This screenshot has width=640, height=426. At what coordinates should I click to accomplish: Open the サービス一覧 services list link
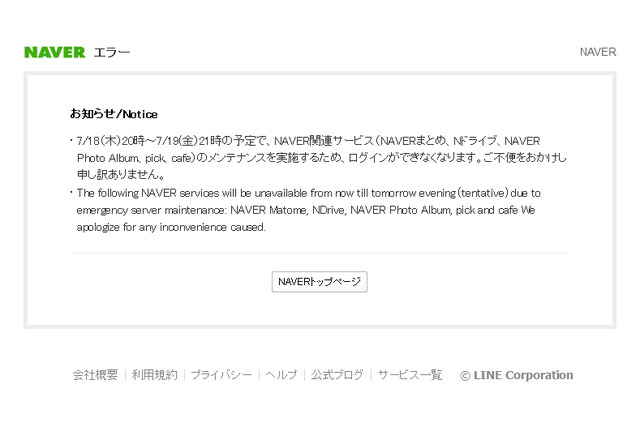click(x=410, y=375)
